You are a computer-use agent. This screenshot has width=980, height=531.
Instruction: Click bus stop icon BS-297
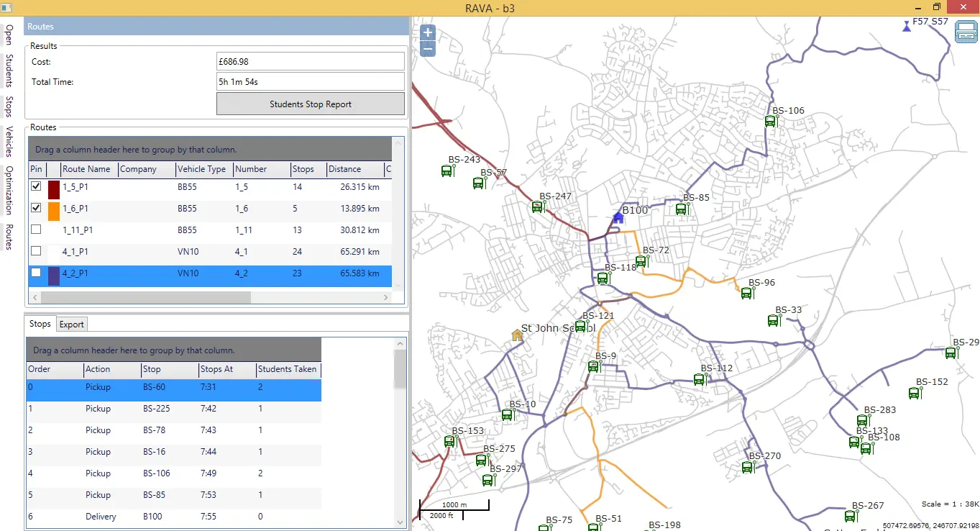tap(488, 479)
